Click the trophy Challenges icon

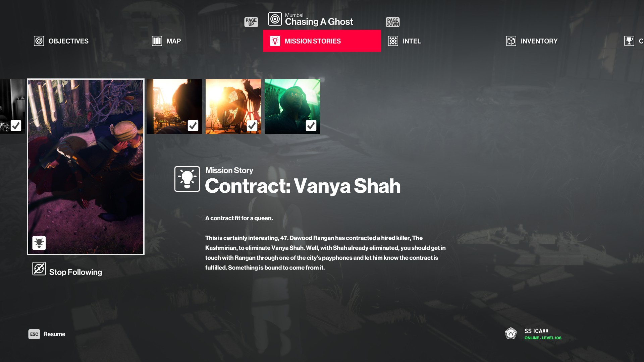629,41
